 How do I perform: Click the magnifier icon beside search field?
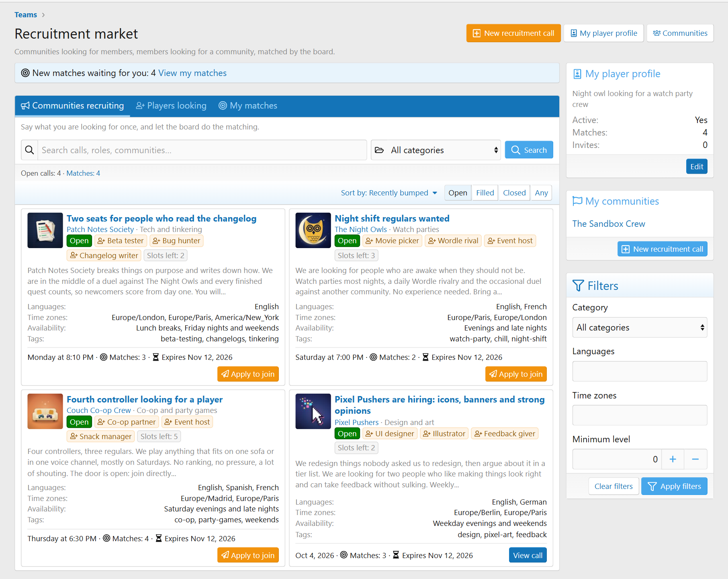click(x=29, y=150)
